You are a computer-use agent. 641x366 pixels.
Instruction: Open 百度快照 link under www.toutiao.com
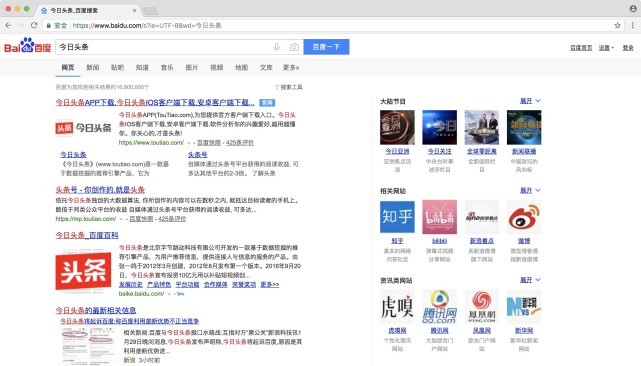pos(209,143)
